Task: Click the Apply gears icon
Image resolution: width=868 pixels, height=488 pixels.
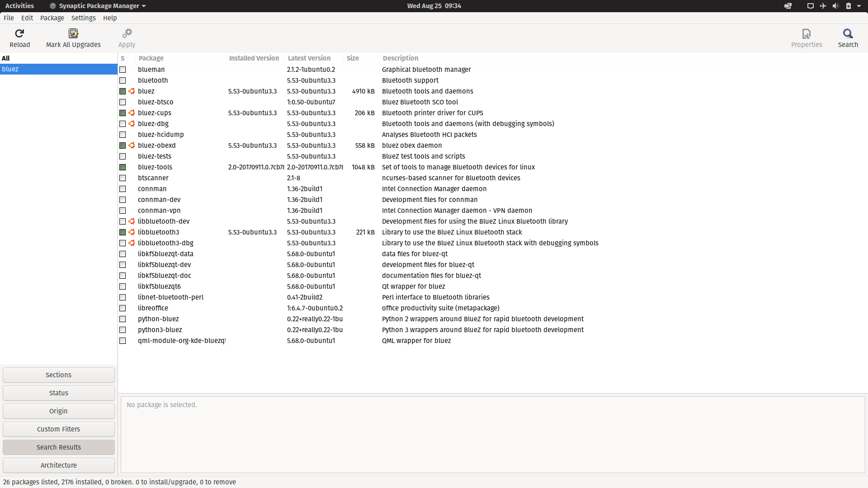Action: 127,33
